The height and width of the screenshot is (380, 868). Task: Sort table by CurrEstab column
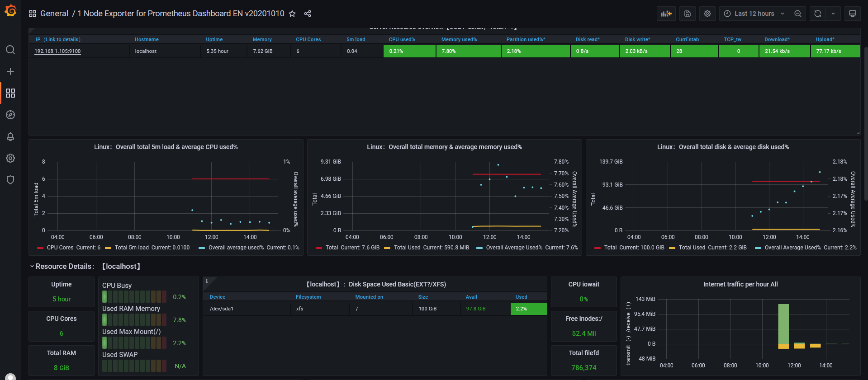(x=688, y=39)
